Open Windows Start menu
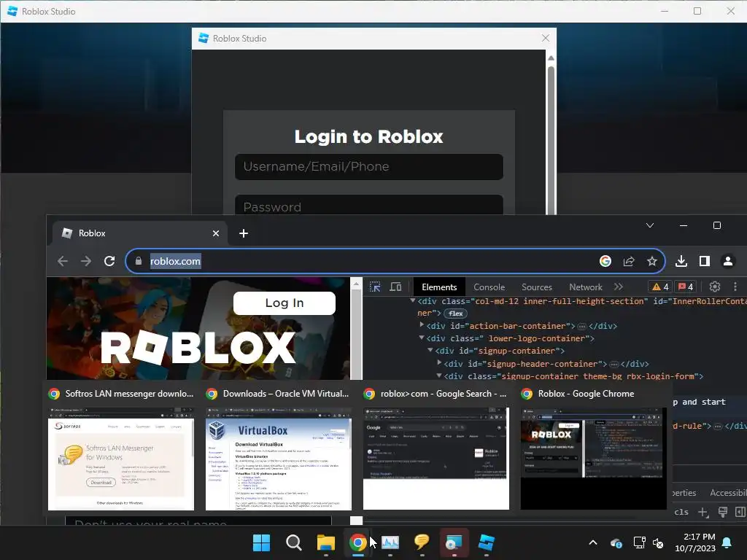747x560 pixels. point(261,542)
